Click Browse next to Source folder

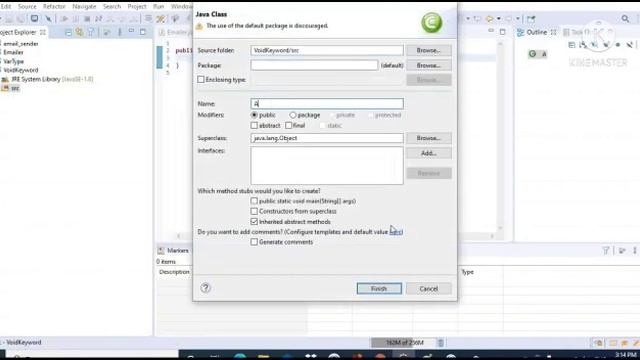(x=429, y=50)
